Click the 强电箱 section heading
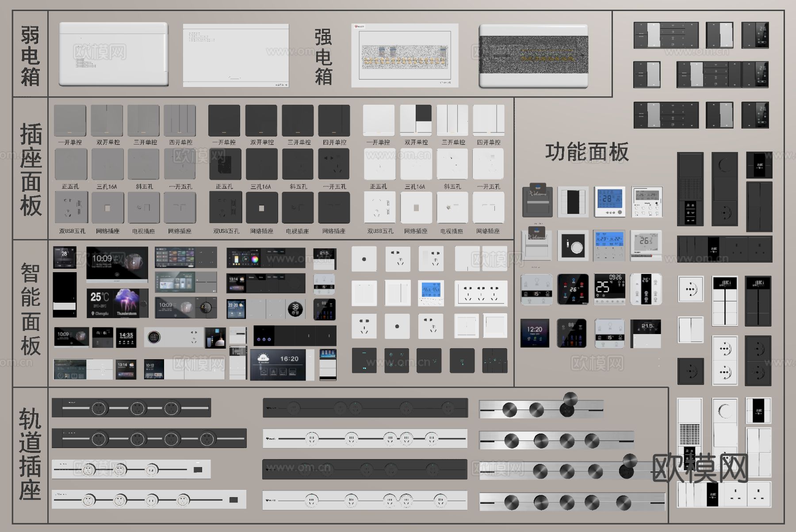The height and width of the screenshot is (532, 796). click(323, 57)
